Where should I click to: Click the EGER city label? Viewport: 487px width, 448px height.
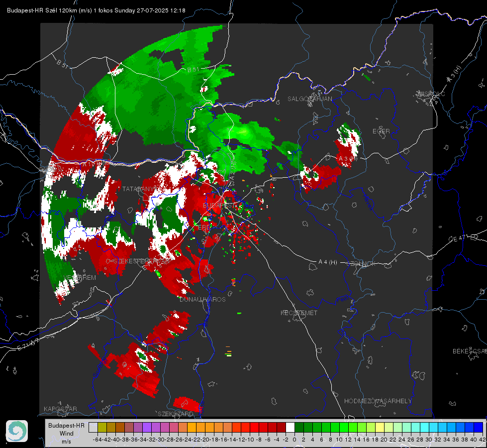click(381, 131)
